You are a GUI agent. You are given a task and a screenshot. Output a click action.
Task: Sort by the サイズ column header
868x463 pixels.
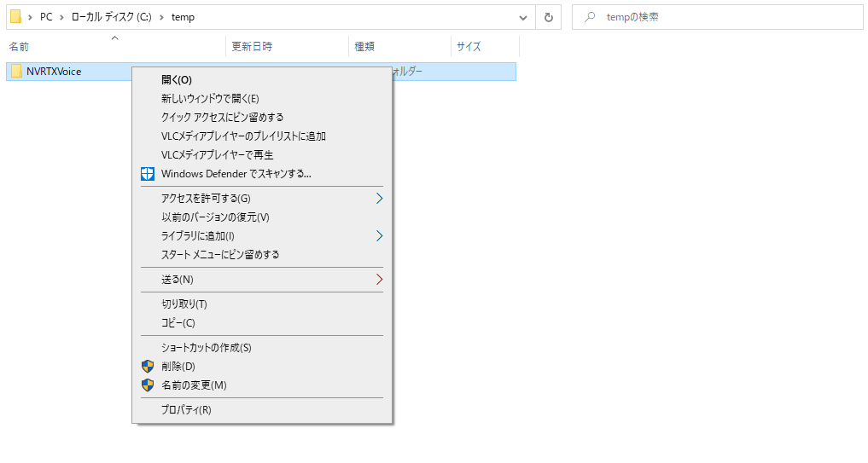[x=469, y=47]
